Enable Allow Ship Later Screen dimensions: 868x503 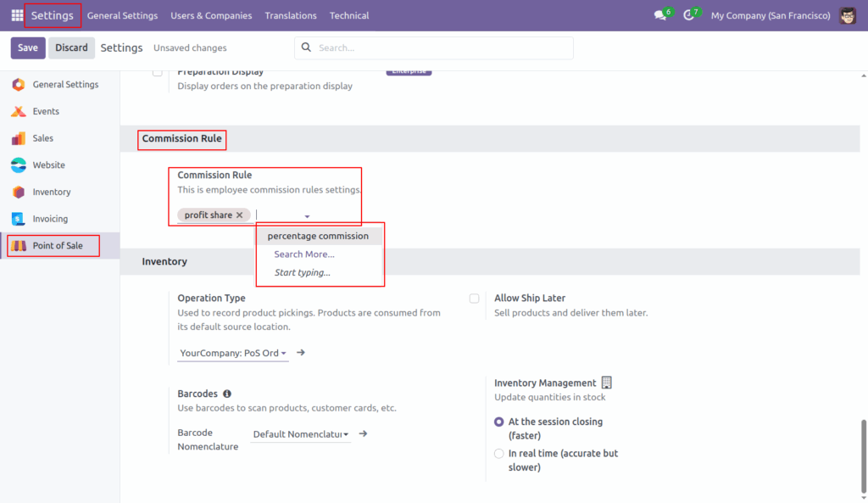point(473,298)
